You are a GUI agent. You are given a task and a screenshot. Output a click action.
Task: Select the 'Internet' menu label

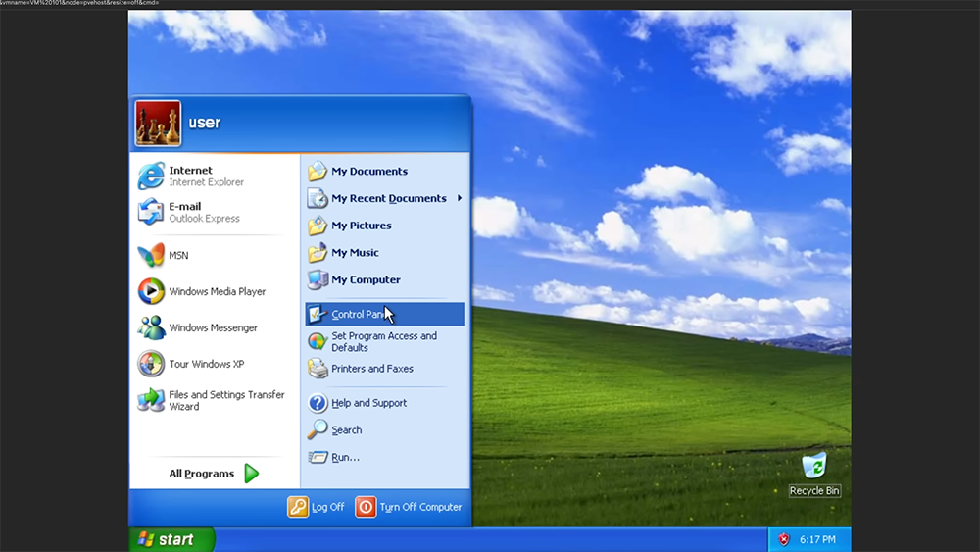(x=191, y=170)
